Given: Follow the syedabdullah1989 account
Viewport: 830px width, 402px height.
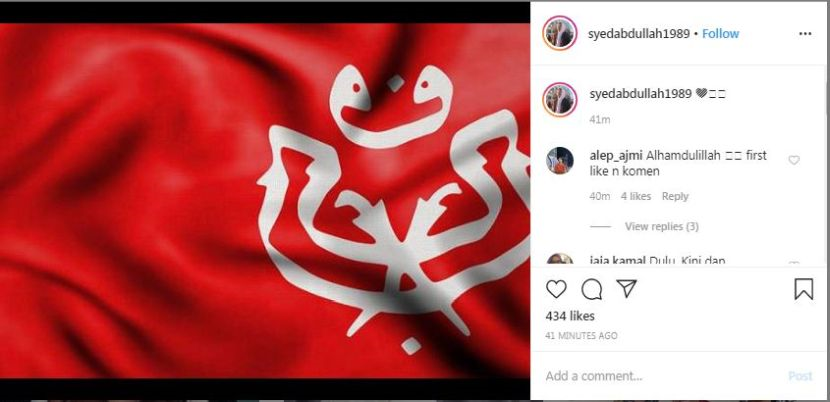Looking at the screenshot, I should 720,34.
